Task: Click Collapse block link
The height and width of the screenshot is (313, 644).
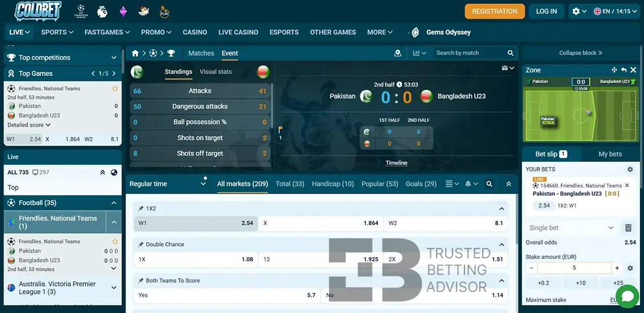Action: 580,53
